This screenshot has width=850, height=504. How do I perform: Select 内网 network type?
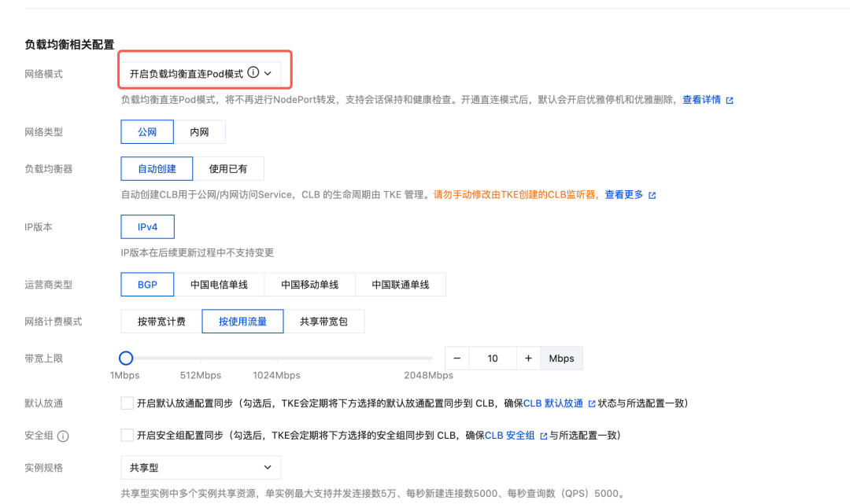click(x=200, y=131)
